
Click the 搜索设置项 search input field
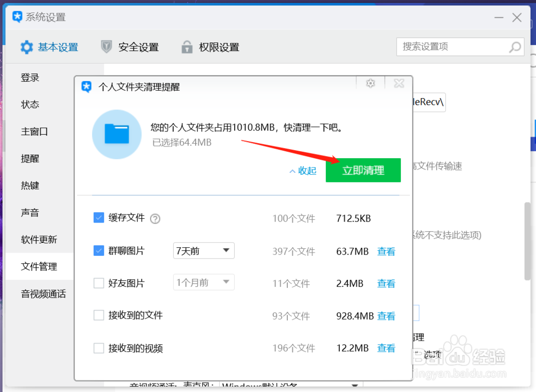[x=456, y=47]
